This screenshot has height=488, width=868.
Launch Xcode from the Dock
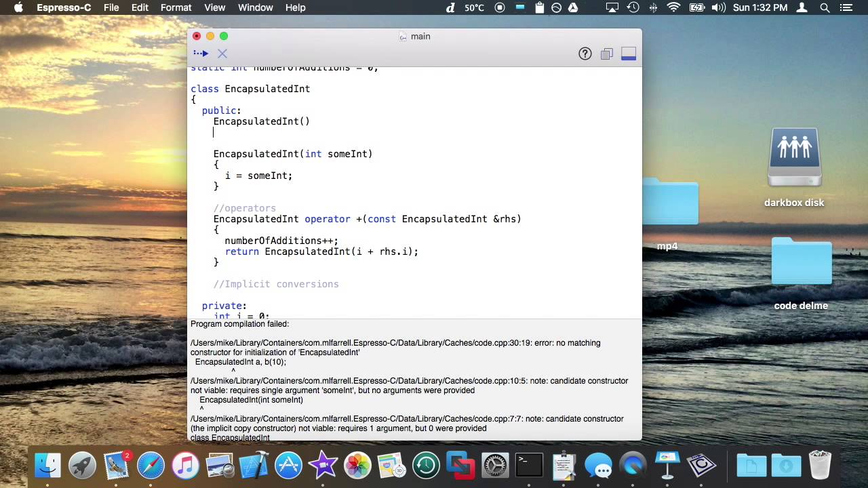pyautogui.click(x=254, y=465)
